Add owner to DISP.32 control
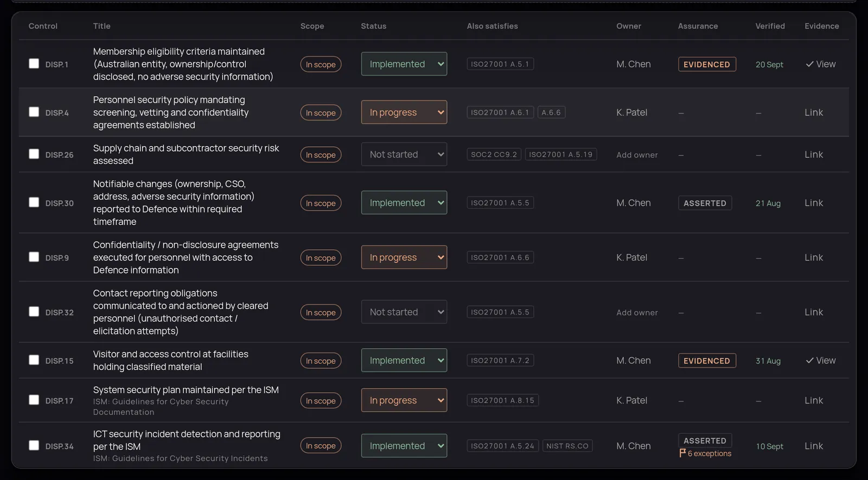 [x=637, y=313]
